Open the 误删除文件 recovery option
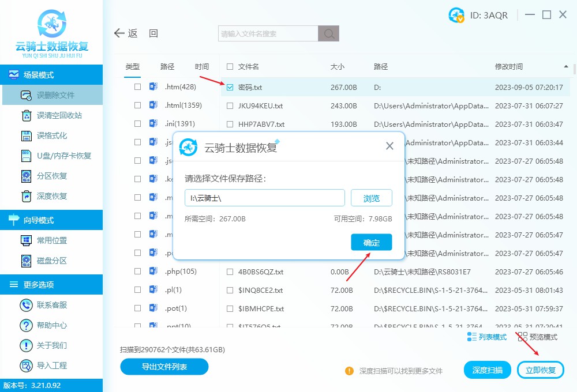The height and width of the screenshot is (392, 577). point(53,95)
